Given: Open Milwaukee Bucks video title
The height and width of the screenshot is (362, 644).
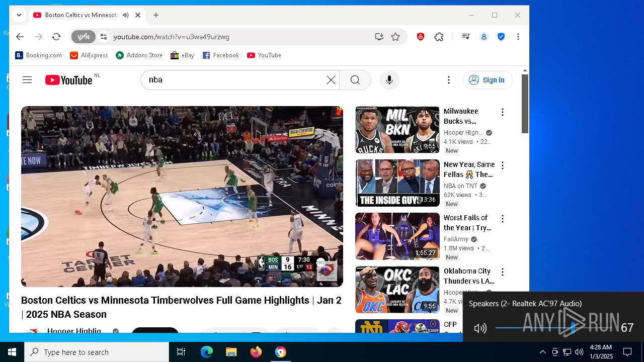Looking at the screenshot, I should (461, 116).
